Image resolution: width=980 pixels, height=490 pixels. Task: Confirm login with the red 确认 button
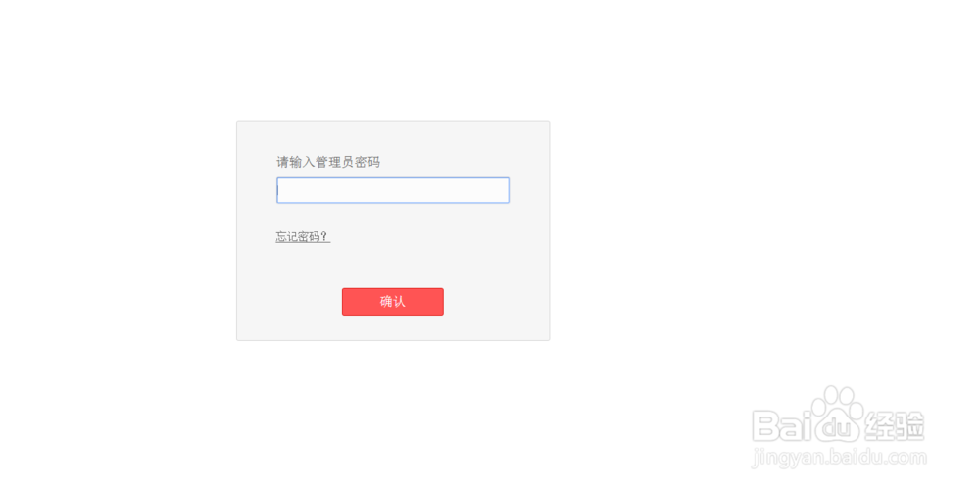(393, 302)
